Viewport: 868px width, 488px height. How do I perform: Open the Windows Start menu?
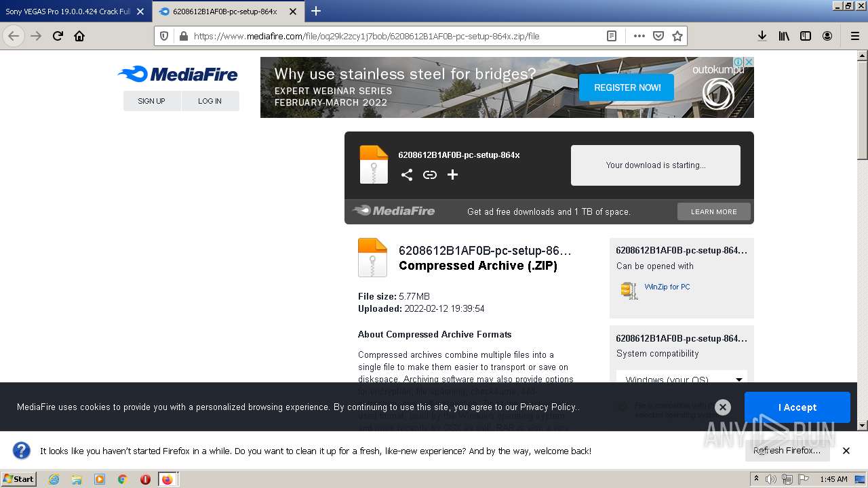click(18, 479)
